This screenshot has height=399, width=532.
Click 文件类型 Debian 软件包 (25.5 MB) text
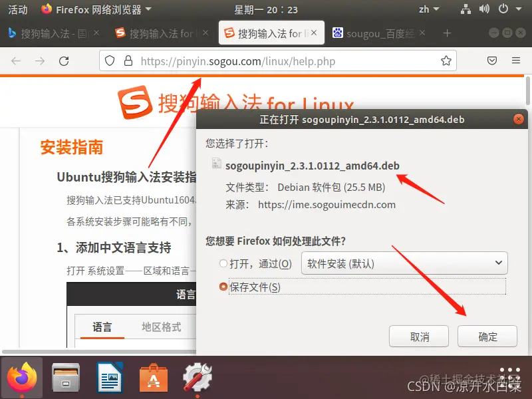click(x=305, y=187)
